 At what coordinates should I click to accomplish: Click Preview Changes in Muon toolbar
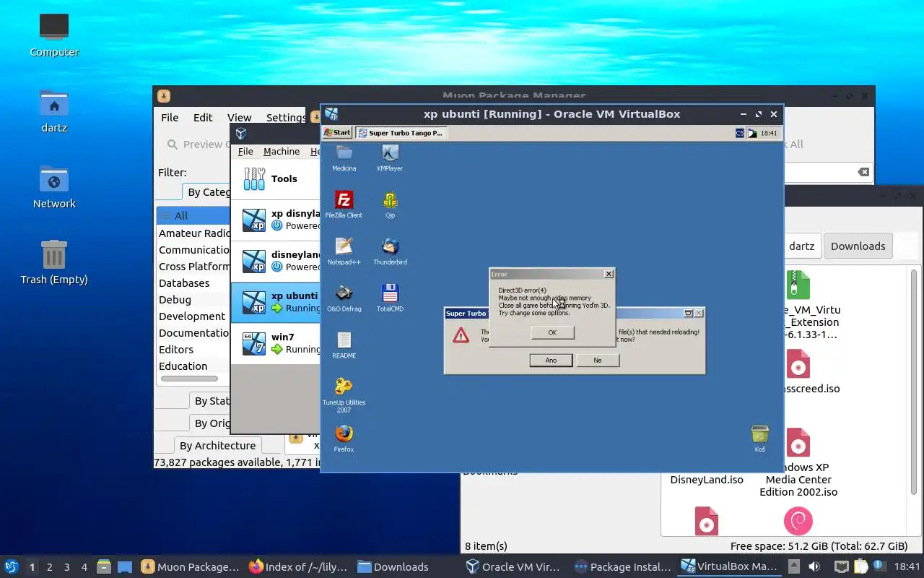tap(198, 144)
